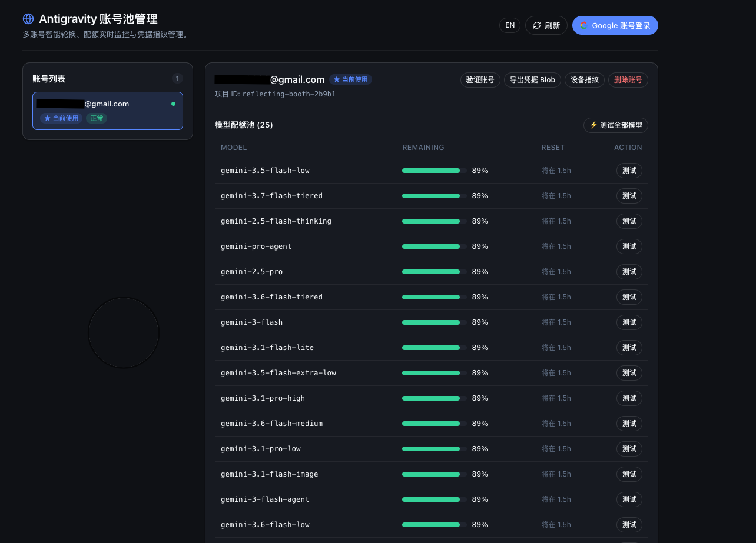Open Google 账号登录 login
Screen dimensions: 756x543
(x=615, y=25)
